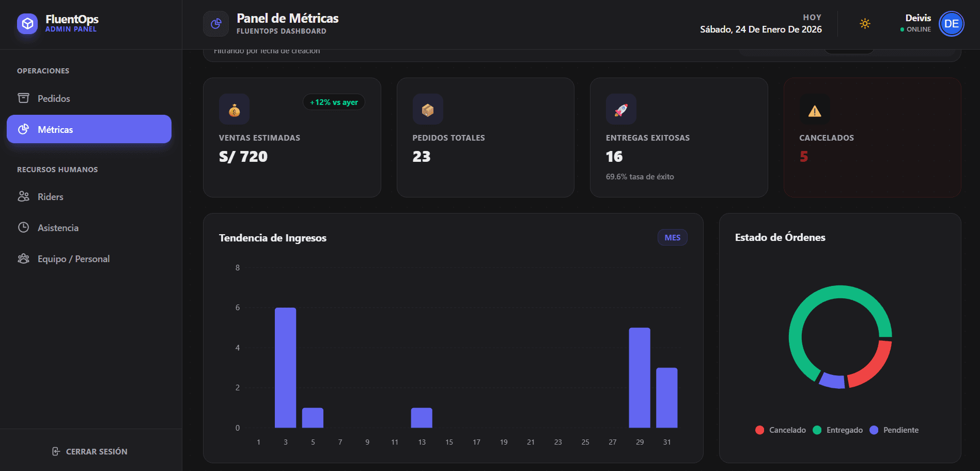Click the money bag icon in Ventas Estimadas
This screenshot has height=471, width=980.
[234, 110]
